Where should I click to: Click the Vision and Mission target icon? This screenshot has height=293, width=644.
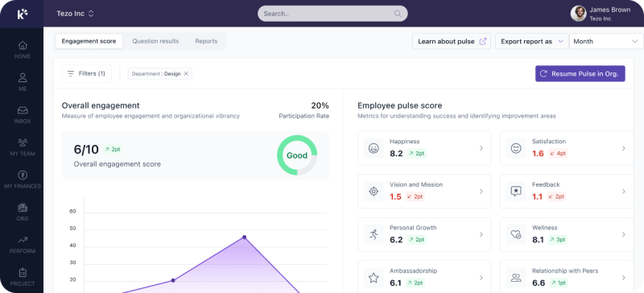click(x=374, y=192)
